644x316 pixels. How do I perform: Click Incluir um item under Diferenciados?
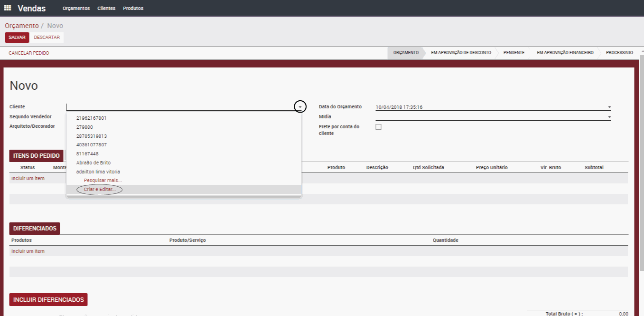(x=28, y=251)
